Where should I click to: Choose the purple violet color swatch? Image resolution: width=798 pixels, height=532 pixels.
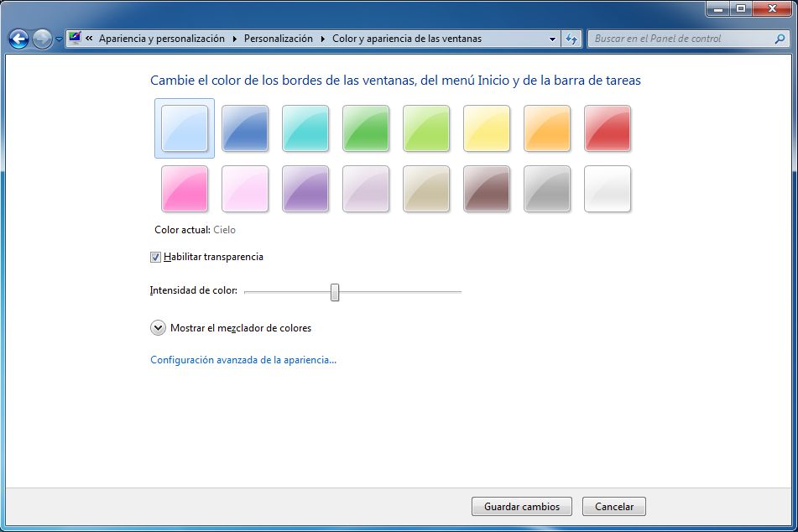point(305,189)
